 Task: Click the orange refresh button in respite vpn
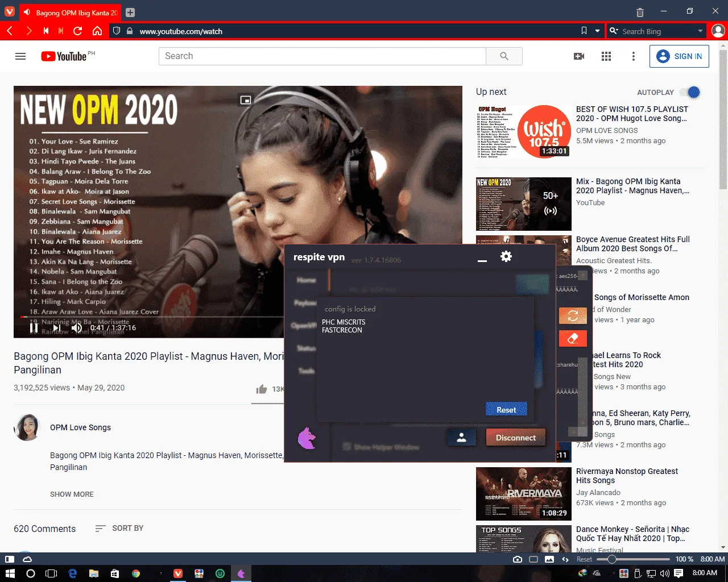(573, 315)
